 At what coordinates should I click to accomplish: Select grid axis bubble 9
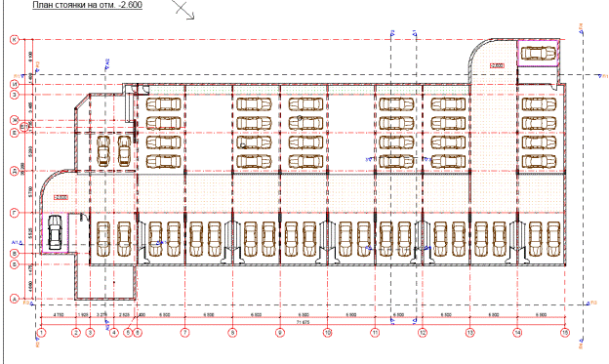click(x=280, y=333)
